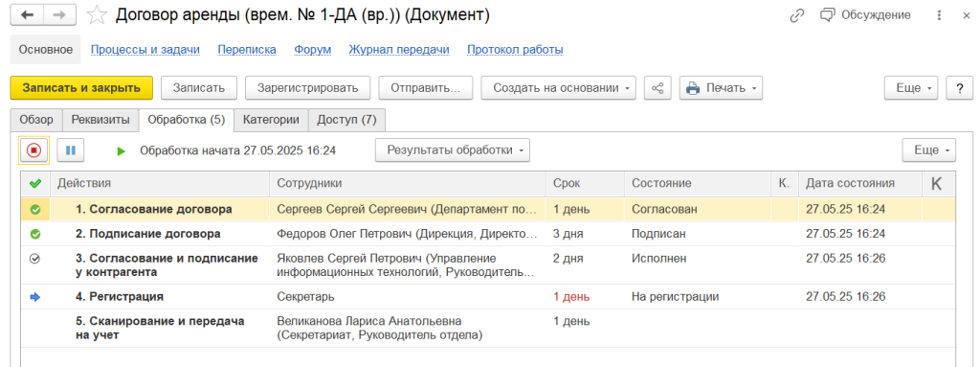Open Протокол работы link
Viewport: 980px width, 367px height.
coord(515,50)
